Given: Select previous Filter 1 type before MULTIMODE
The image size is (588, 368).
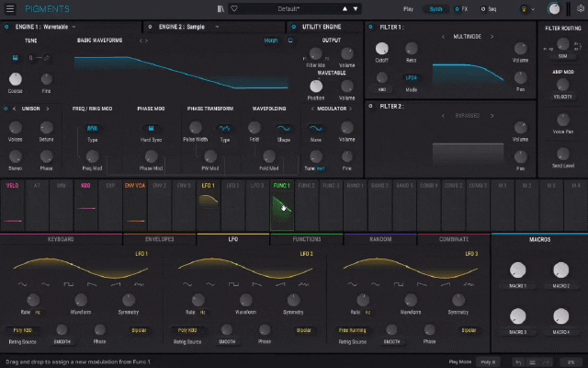Looking at the screenshot, I should pos(443,37).
